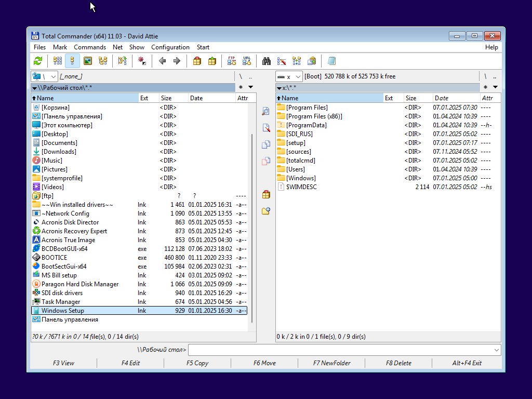Select the $WIMDESC file in right panel
Viewport: 532px width, 399px height.
click(x=388, y=187)
